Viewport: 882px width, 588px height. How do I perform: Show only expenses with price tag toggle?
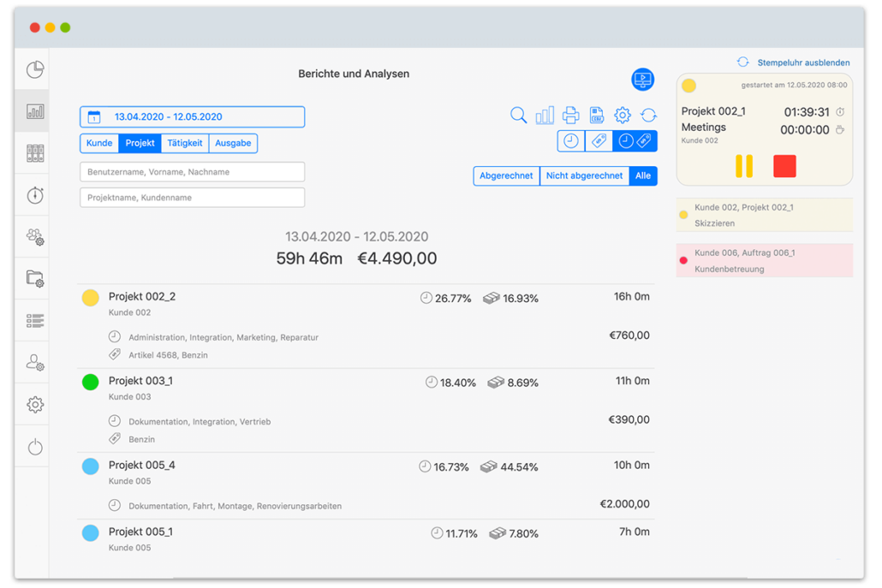(599, 141)
